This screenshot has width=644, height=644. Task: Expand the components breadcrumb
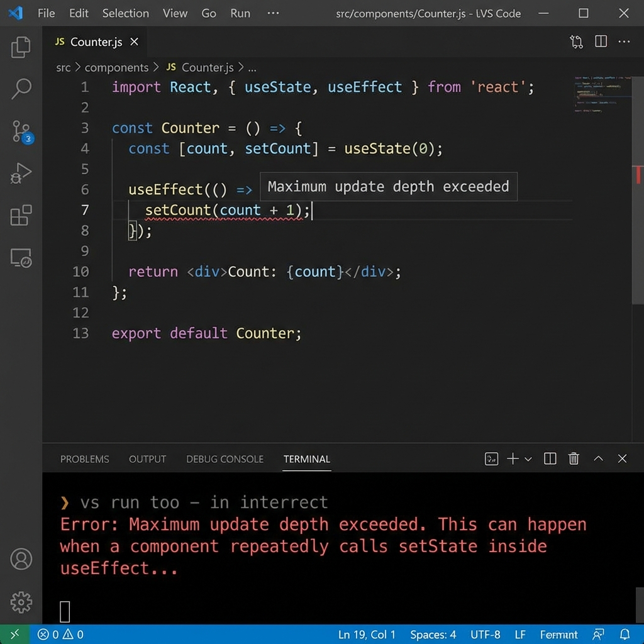tap(116, 67)
